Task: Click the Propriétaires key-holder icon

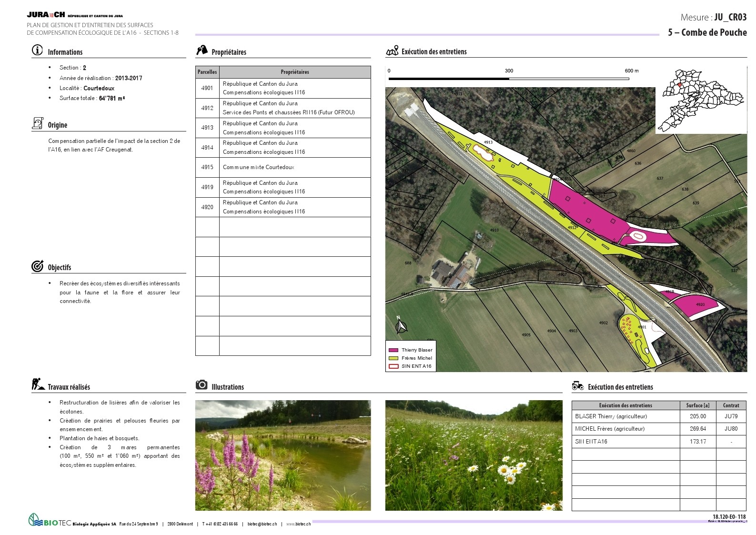Action: coord(202,50)
